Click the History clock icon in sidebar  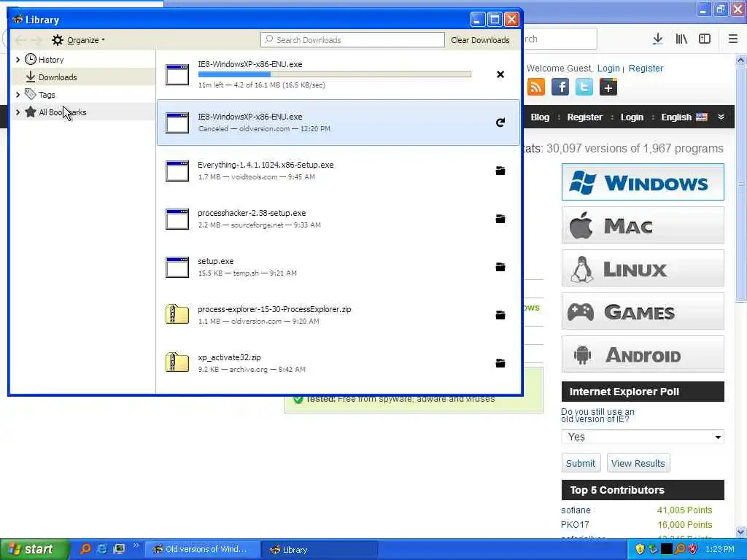31,60
